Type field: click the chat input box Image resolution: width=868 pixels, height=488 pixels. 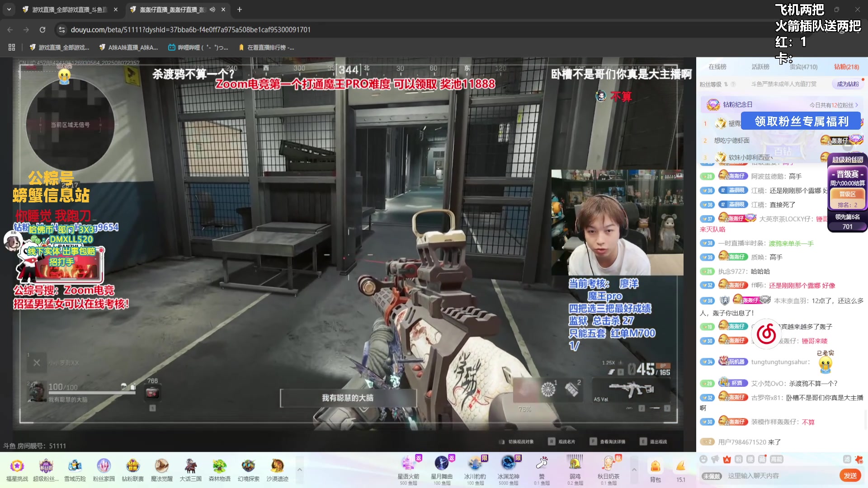point(781,476)
